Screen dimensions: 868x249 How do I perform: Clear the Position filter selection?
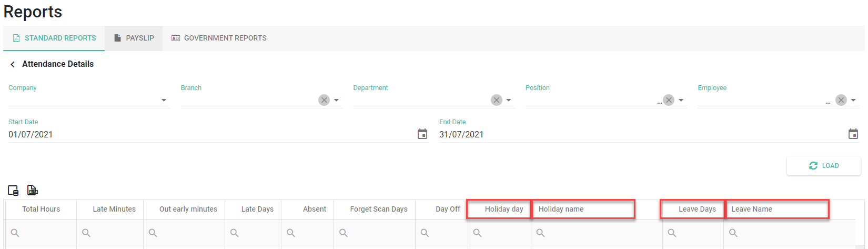[x=669, y=100]
